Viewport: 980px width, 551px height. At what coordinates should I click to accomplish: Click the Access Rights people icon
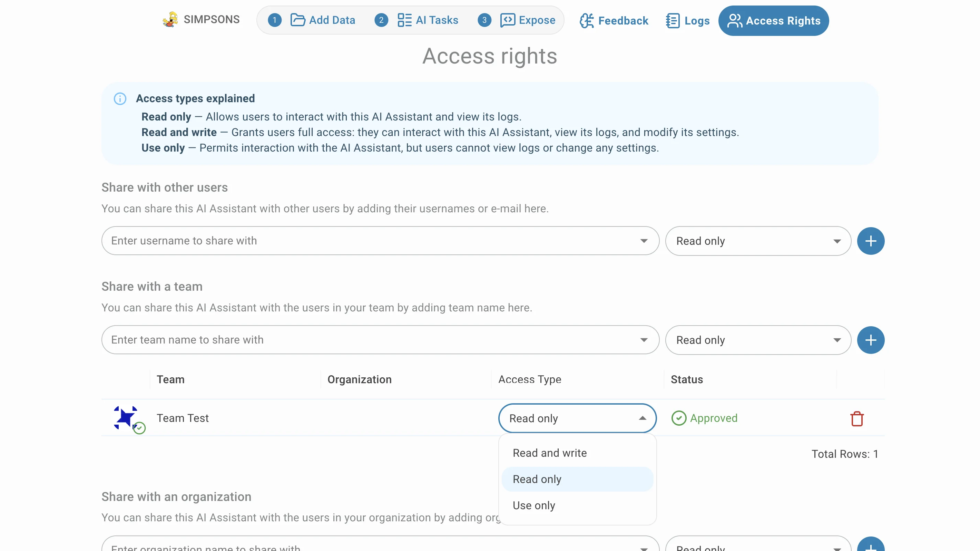(x=734, y=21)
